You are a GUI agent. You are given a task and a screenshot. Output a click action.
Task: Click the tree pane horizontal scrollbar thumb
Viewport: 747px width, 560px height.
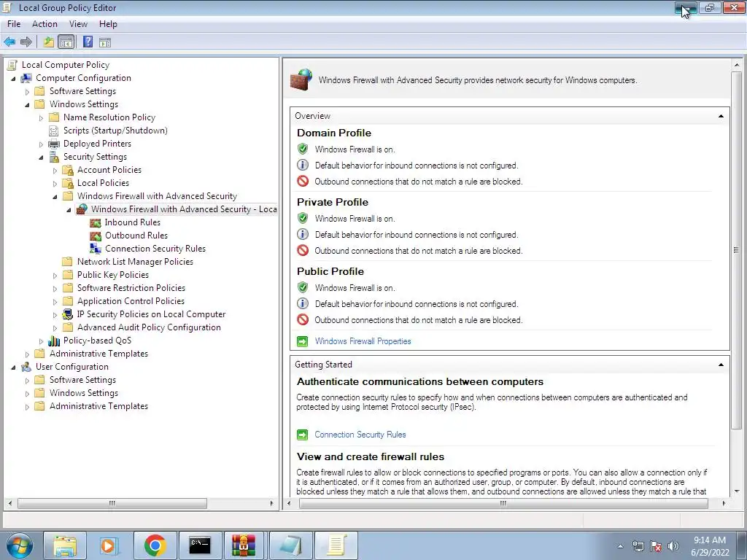pyautogui.click(x=112, y=503)
